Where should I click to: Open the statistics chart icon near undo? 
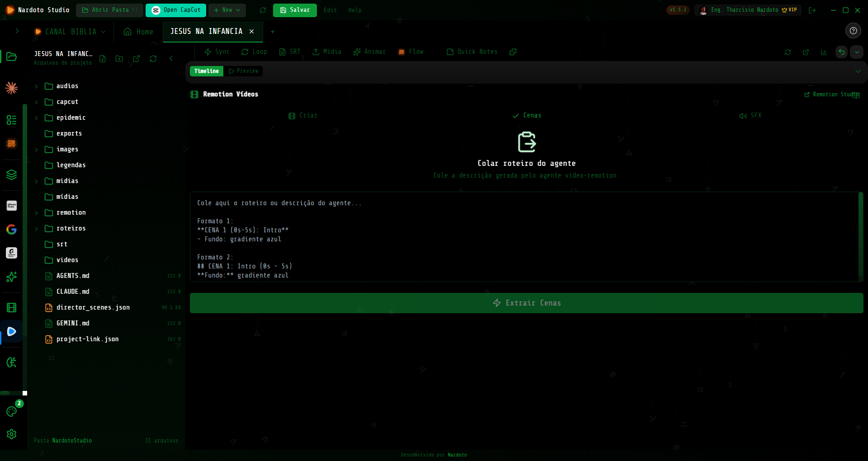(823, 52)
